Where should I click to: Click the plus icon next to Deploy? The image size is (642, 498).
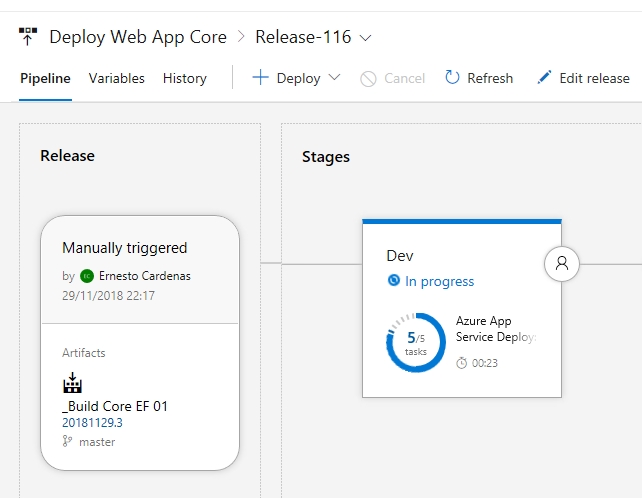(260, 77)
